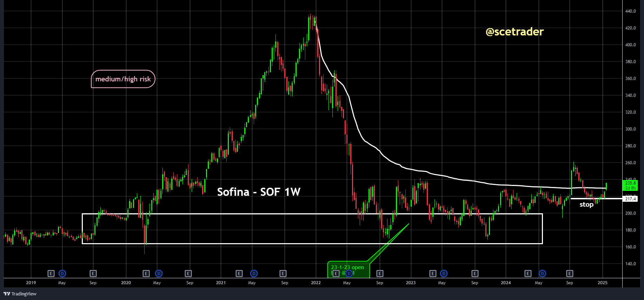644x300 pixels.
Task: Click the 400.0 price axis label
Action: 630,45
